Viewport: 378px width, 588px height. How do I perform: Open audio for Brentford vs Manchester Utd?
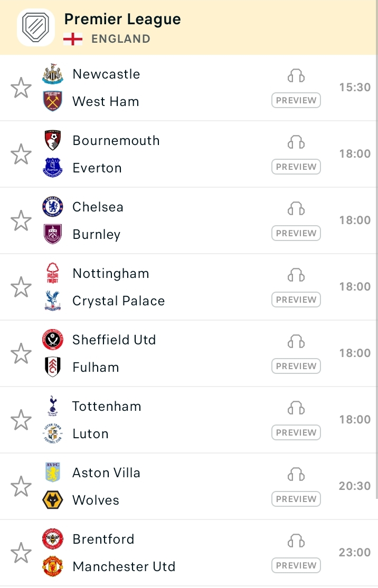296,541
